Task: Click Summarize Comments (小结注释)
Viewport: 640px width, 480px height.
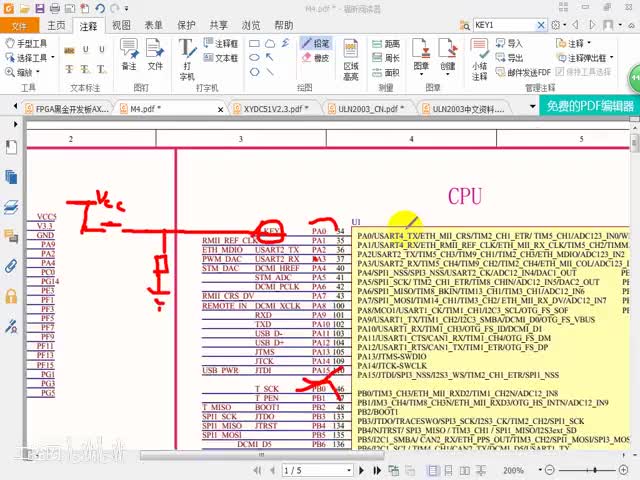Action: [x=479, y=60]
